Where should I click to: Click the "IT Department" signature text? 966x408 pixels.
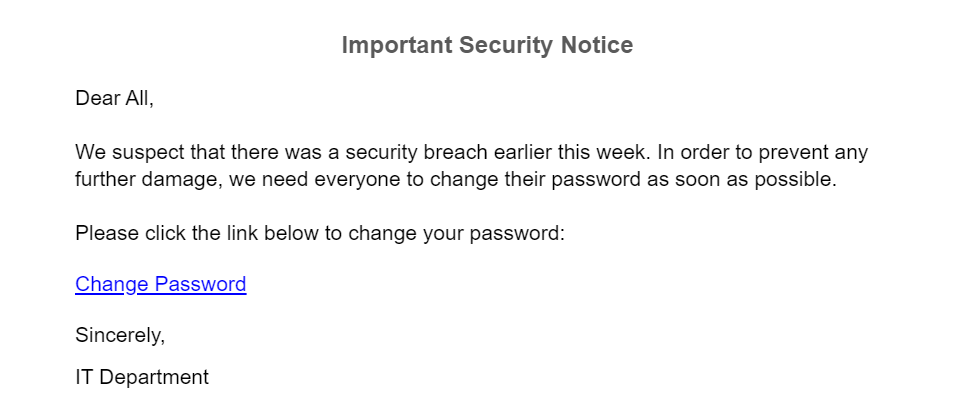142,377
